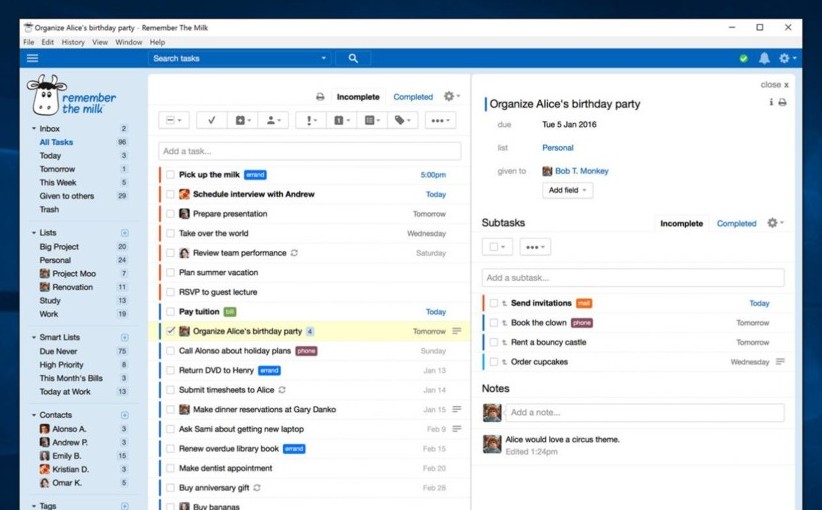The width and height of the screenshot is (822, 510).
Task: Click the notes icon on Organize Alice's birthday party
Action: click(457, 331)
